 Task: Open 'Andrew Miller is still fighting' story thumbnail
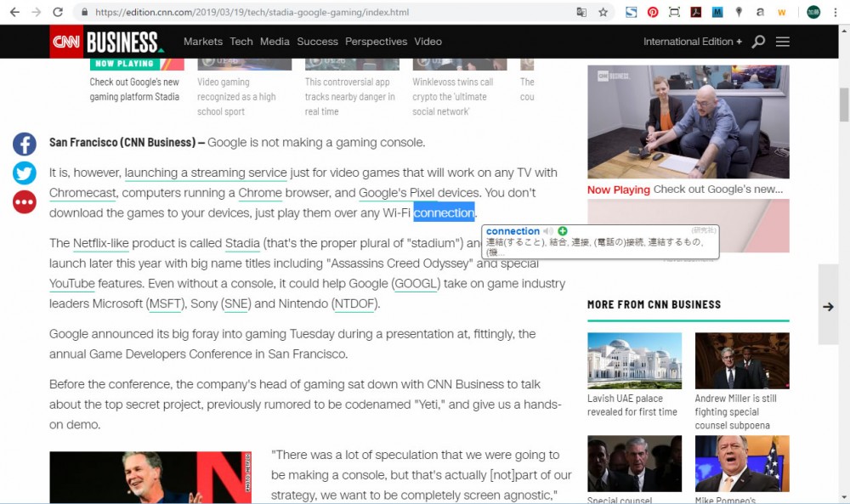742,360
